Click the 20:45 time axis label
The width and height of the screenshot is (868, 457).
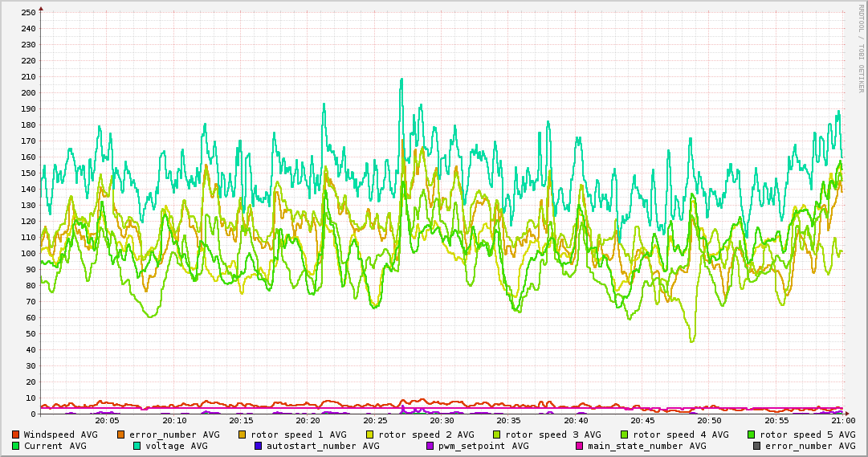[642, 420]
